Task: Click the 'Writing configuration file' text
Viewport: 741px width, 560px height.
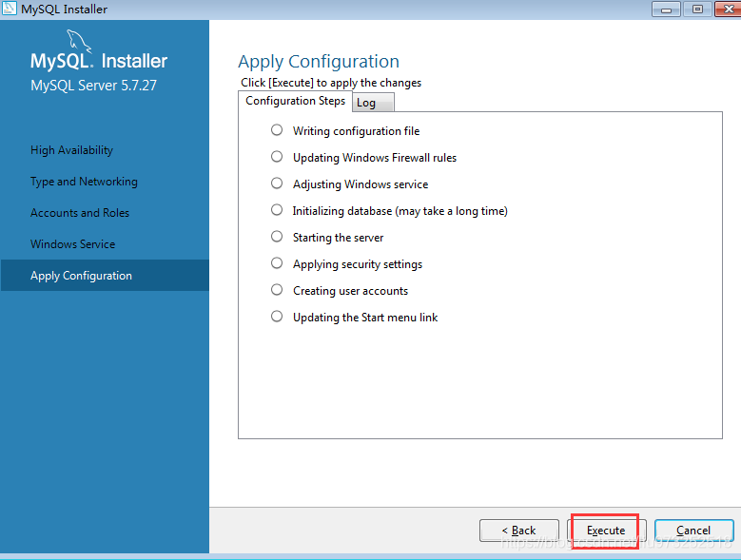Action: pos(357,131)
